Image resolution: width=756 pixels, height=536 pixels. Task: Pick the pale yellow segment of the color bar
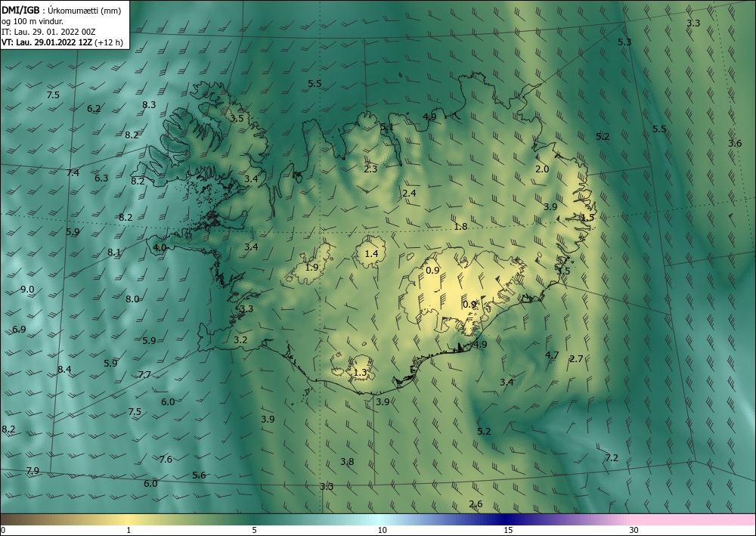[126, 519]
